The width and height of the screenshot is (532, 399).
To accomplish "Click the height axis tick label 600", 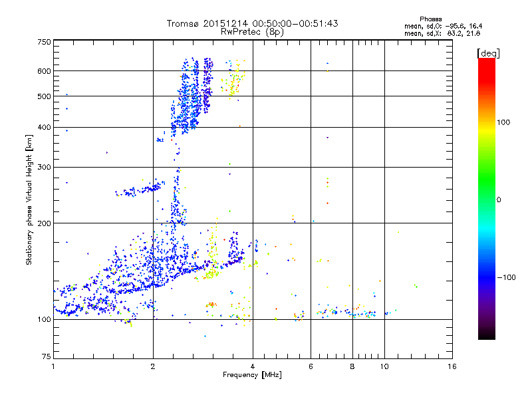I will [44, 71].
